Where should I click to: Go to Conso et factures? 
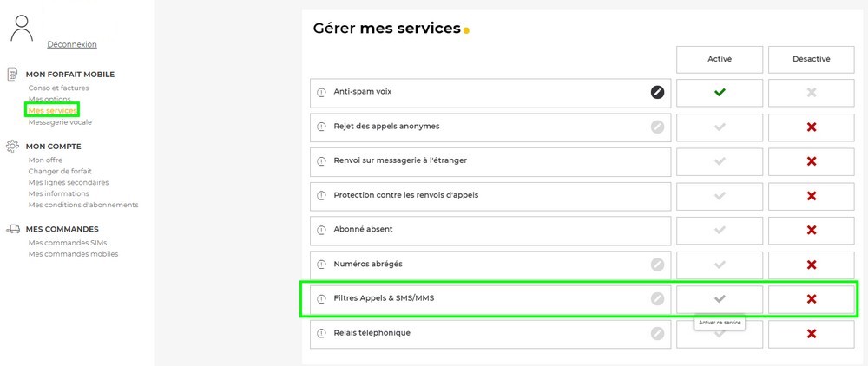(x=58, y=88)
